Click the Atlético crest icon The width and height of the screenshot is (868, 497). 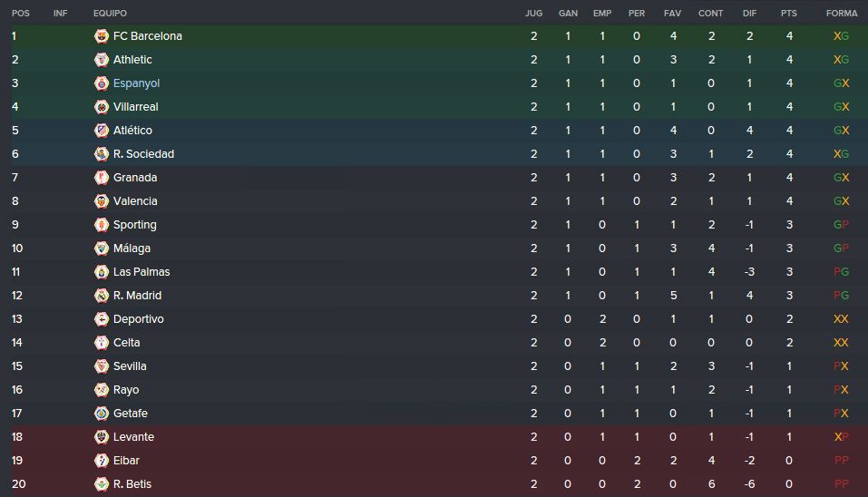coord(102,131)
